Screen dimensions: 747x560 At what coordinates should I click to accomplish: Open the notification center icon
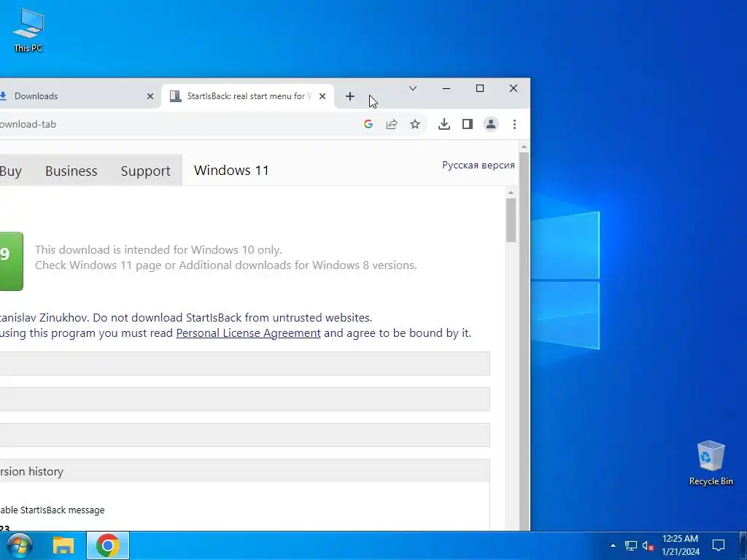718,545
